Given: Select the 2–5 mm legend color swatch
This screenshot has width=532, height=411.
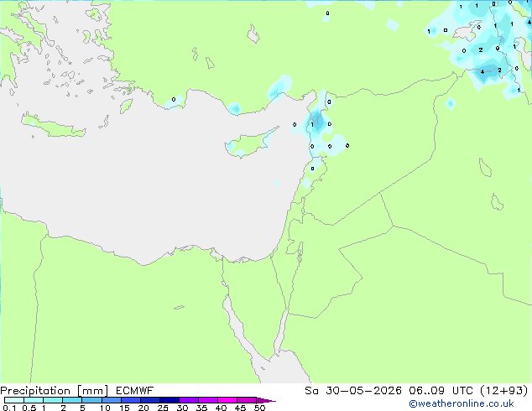Looking at the screenshot, I should [x=72, y=400].
